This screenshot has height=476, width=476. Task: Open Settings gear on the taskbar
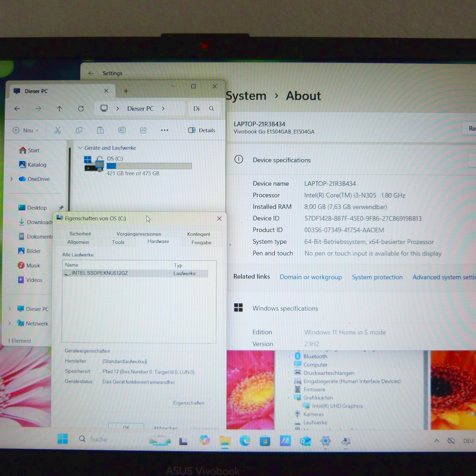tap(325, 441)
